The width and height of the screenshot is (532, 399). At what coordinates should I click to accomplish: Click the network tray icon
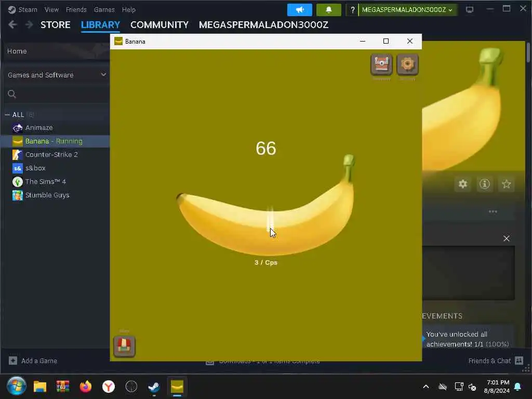(459, 387)
